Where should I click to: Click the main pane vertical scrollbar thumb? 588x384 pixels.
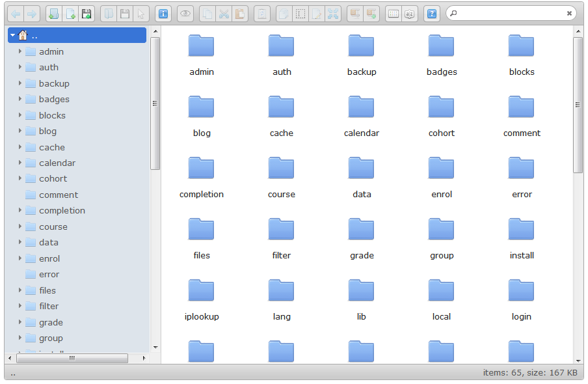(578, 104)
